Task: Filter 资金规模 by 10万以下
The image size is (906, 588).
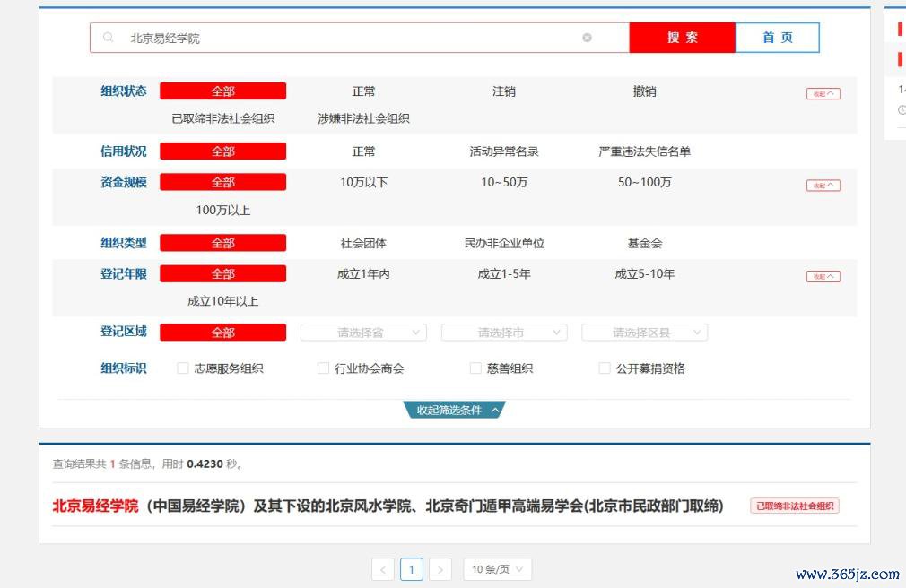Action: [363, 182]
